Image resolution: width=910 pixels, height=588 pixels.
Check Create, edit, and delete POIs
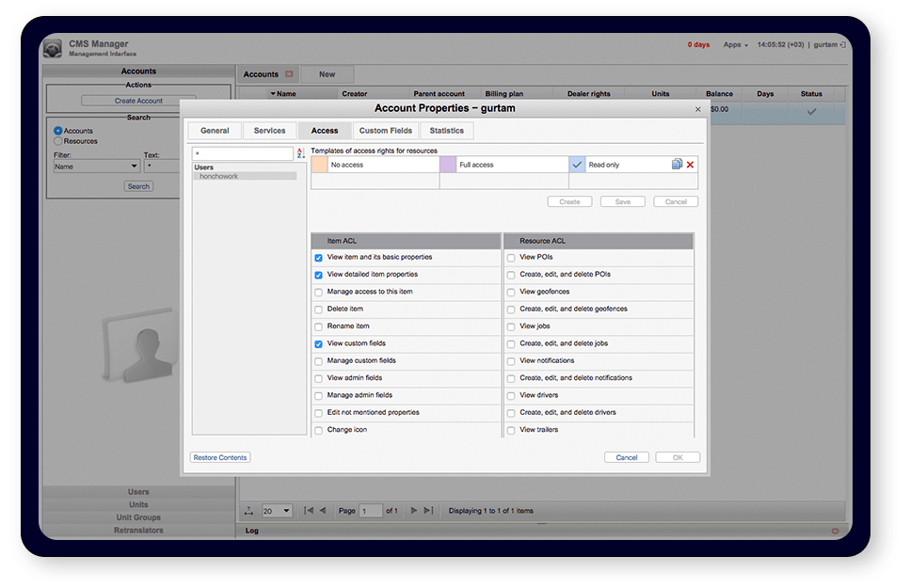click(511, 275)
